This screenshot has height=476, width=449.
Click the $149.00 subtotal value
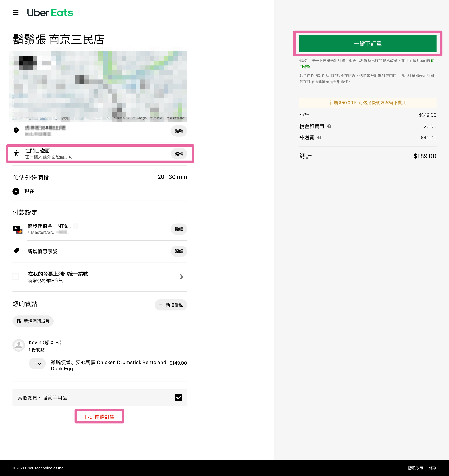coord(427,115)
